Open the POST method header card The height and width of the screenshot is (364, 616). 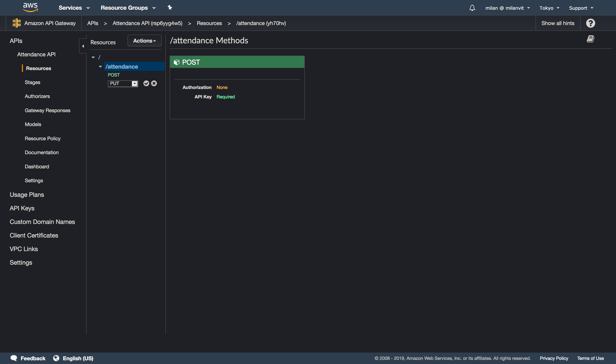237,62
